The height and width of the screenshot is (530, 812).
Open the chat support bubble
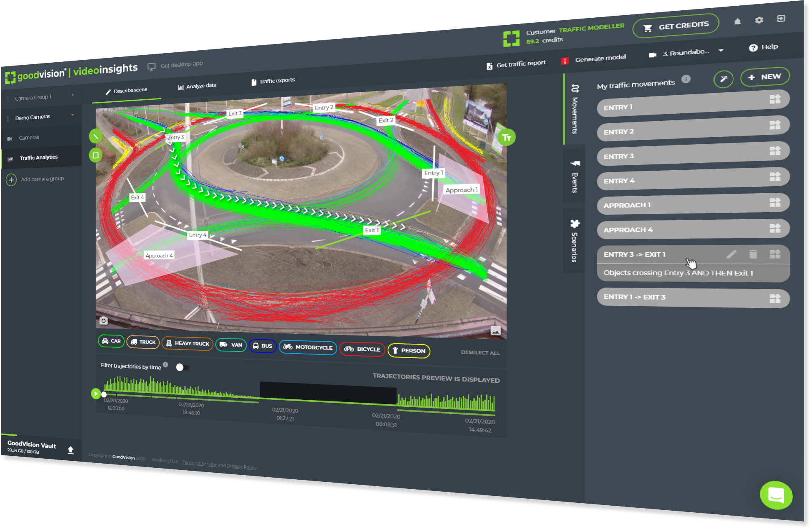(776, 495)
